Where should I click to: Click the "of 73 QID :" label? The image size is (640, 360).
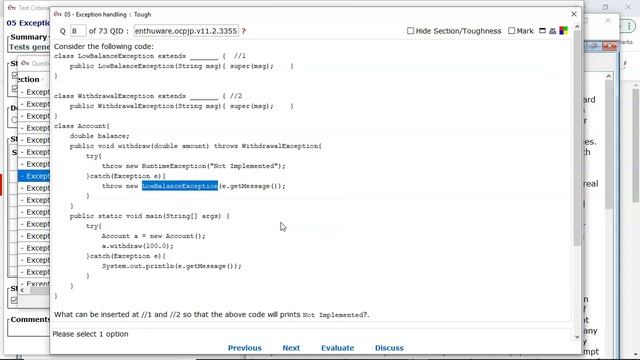tap(109, 31)
